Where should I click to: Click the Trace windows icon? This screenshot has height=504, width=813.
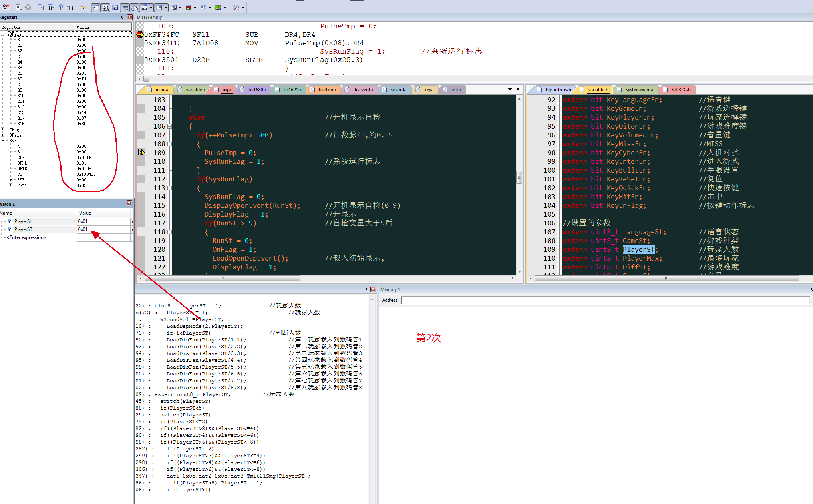203,8
